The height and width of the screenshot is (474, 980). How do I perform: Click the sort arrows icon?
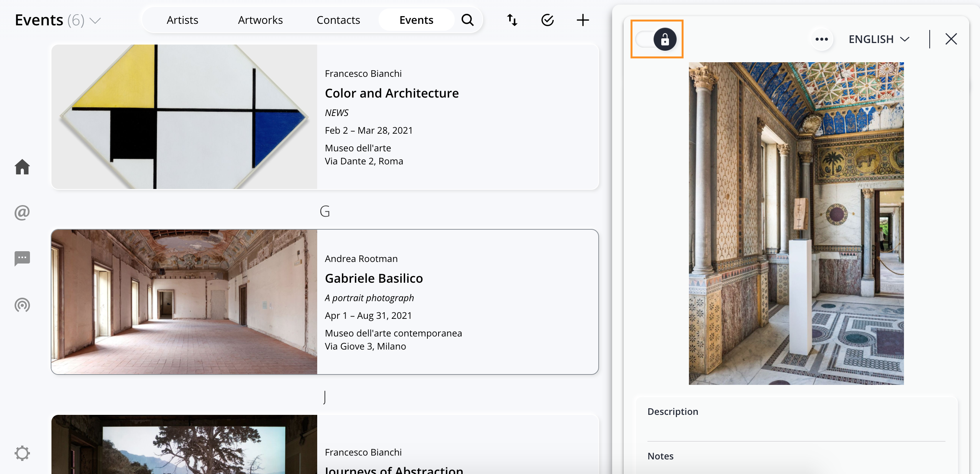[512, 20]
